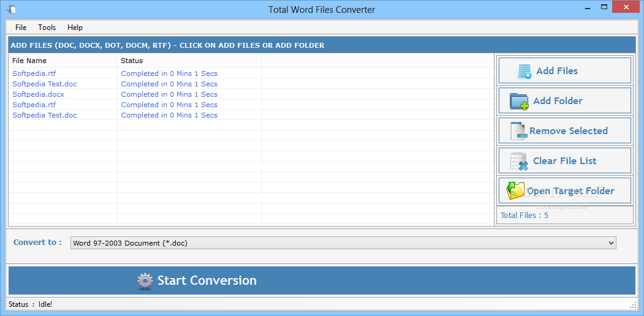This screenshot has height=316, width=644.
Task: Click the Remove Selected button label
Action: pyautogui.click(x=569, y=131)
